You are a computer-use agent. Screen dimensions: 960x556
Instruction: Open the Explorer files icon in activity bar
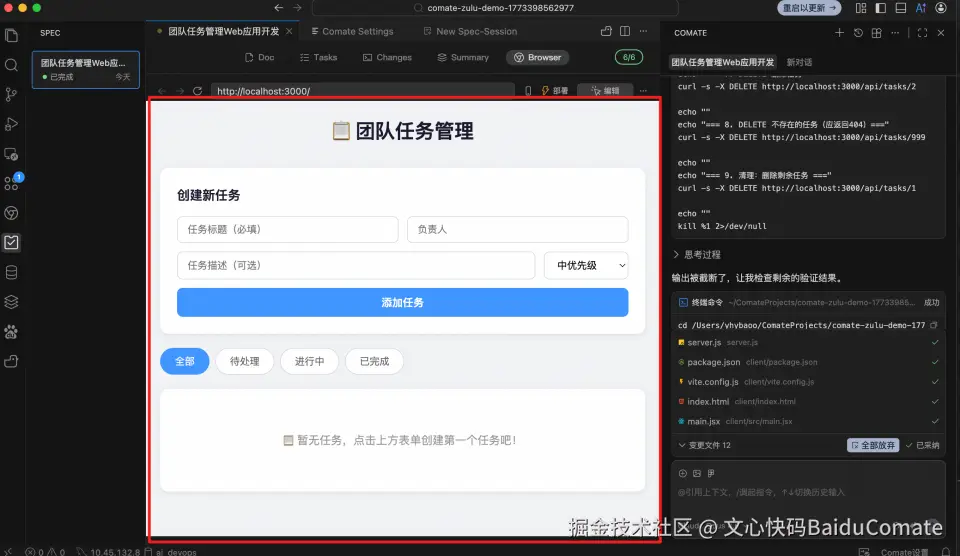[x=11, y=35]
